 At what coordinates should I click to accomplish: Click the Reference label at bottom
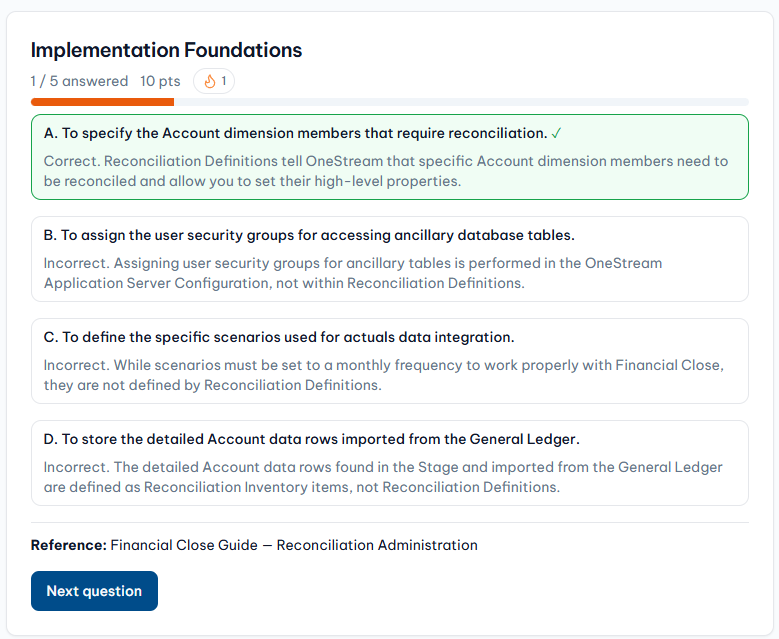click(x=69, y=545)
